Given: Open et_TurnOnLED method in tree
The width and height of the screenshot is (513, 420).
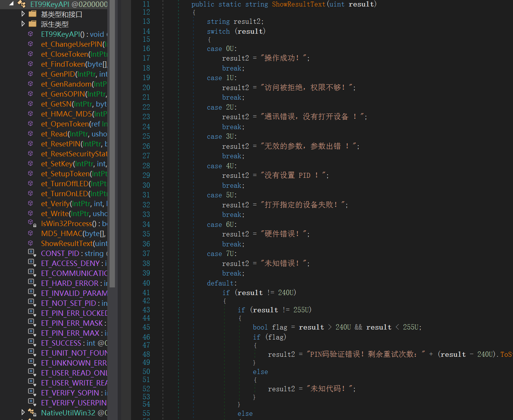Looking at the screenshot, I should click(x=74, y=194).
